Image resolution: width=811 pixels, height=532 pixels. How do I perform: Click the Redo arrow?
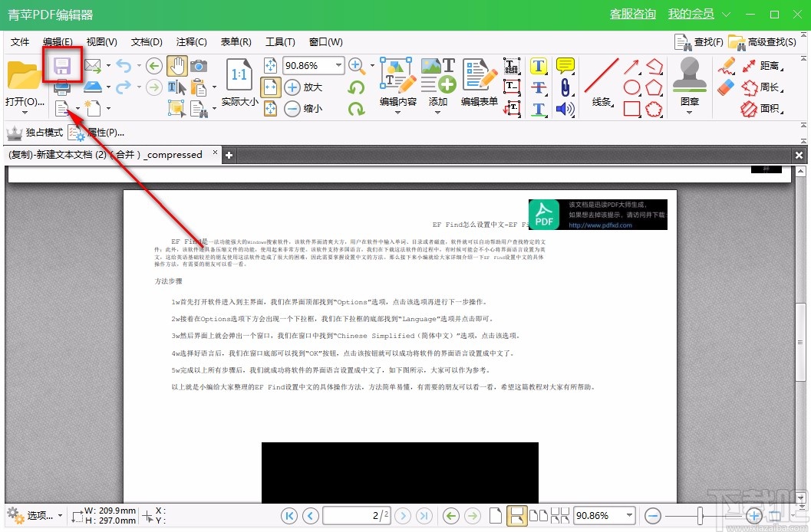point(124,87)
